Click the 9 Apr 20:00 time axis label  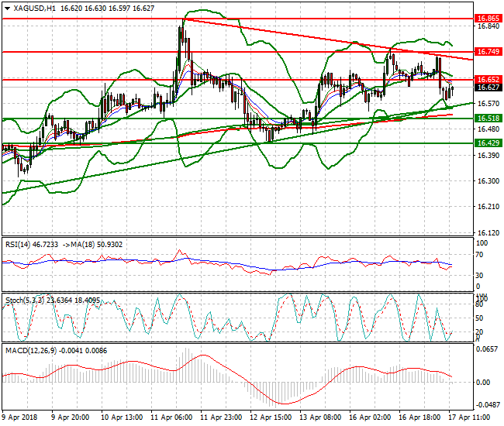pyautogui.click(x=70, y=417)
